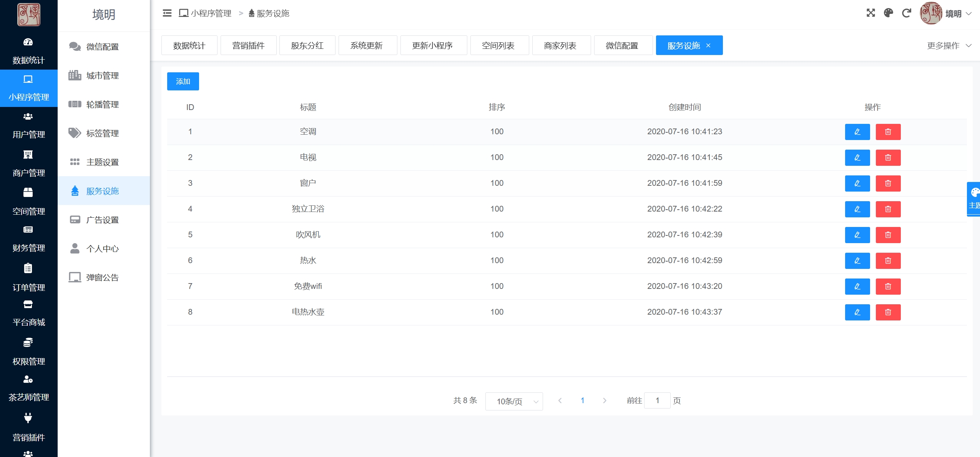
Task: Close the 服务设施 tab
Action: pyautogui.click(x=708, y=46)
